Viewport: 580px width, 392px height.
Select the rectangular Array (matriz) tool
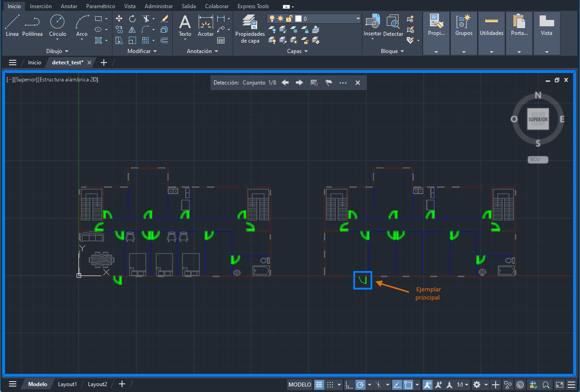(146, 40)
